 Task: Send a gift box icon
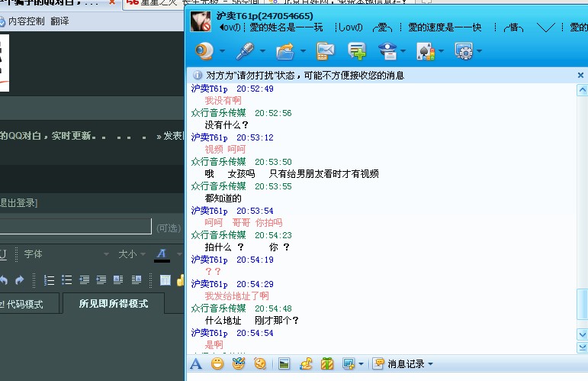tap(327, 363)
